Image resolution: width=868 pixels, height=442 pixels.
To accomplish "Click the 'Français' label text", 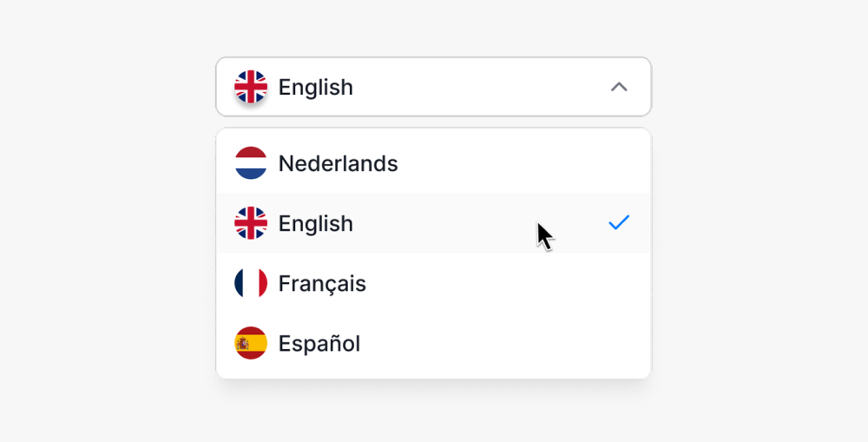I will click(322, 284).
